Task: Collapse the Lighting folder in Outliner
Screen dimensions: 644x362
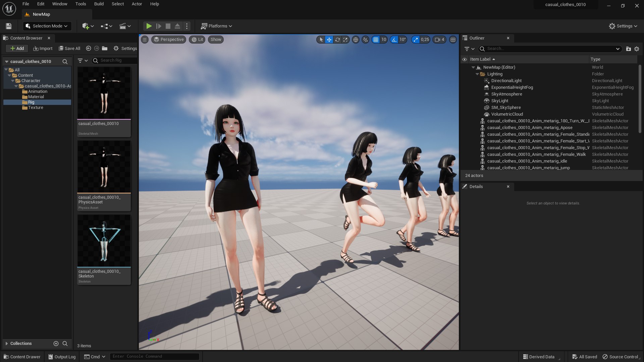Action: click(x=477, y=74)
